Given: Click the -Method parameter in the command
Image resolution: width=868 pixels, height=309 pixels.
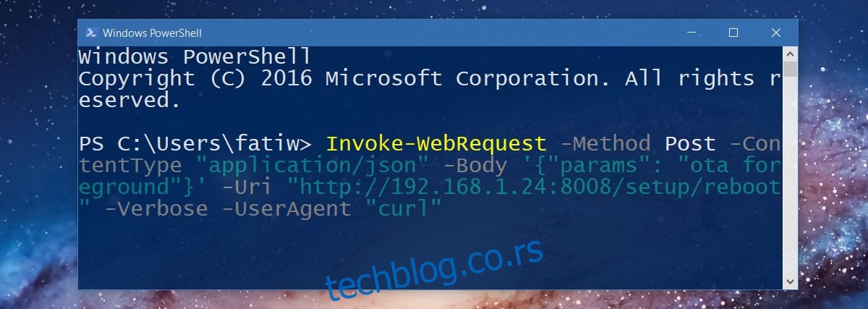Looking at the screenshot, I should tap(605, 143).
